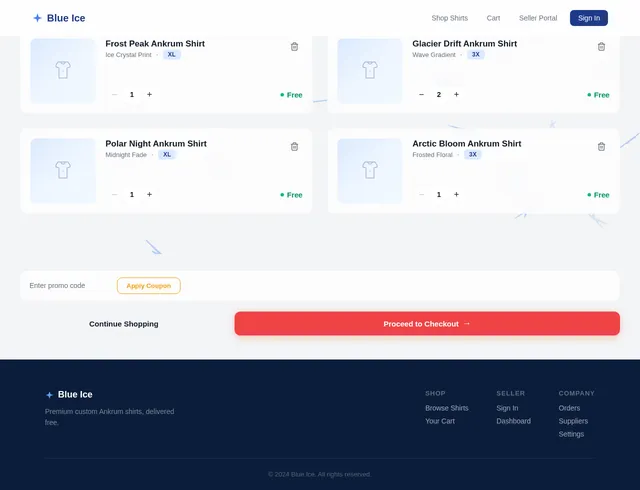Go to Cart in the top navigation
The height and width of the screenshot is (490, 640).
click(x=493, y=18)
